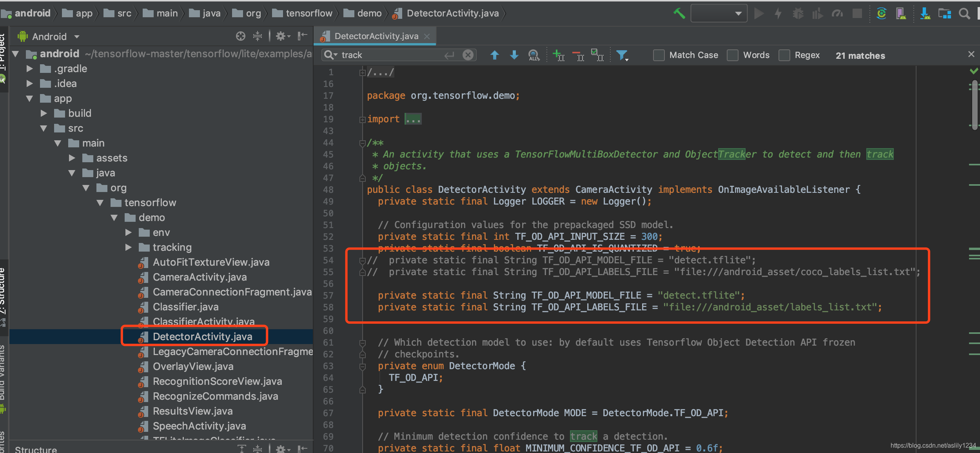Clear the search field text
The image size is (980, 453).
click(x=468, y=55)
